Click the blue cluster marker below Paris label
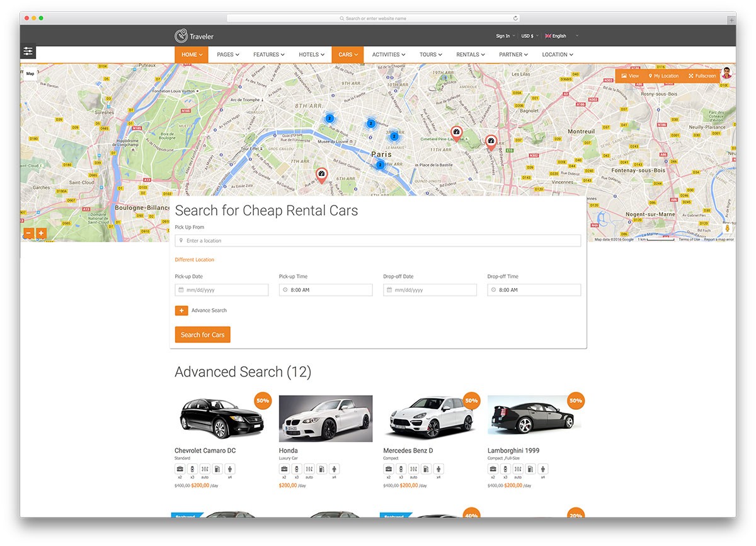Viewport: 756px width, 546px height. coord(380,165)
